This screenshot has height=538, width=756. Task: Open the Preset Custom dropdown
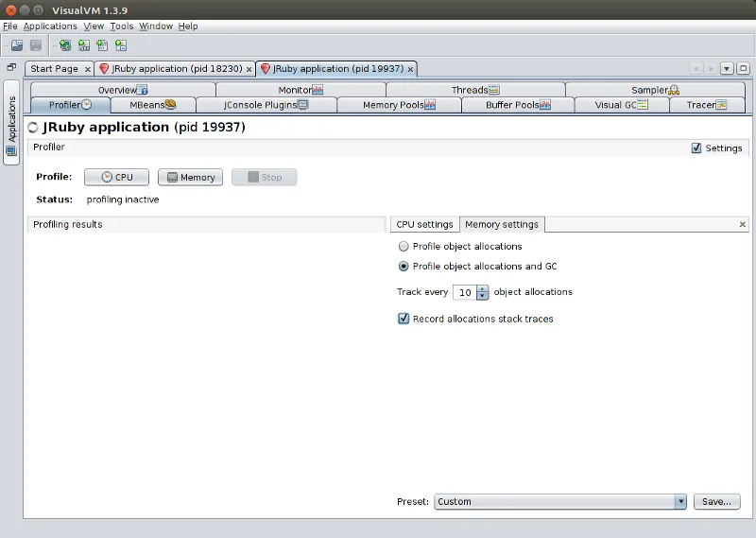(x=560, y=501)
